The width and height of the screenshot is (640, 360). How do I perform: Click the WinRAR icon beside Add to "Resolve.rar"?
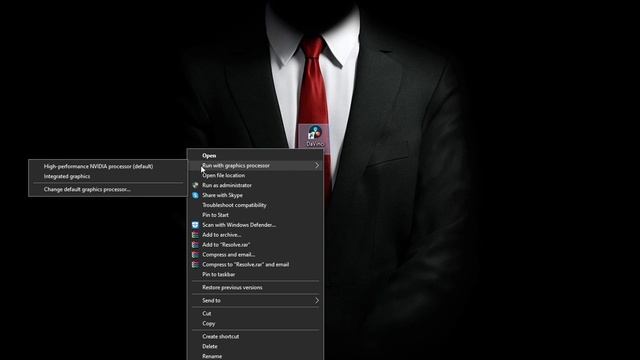[196, 244]
